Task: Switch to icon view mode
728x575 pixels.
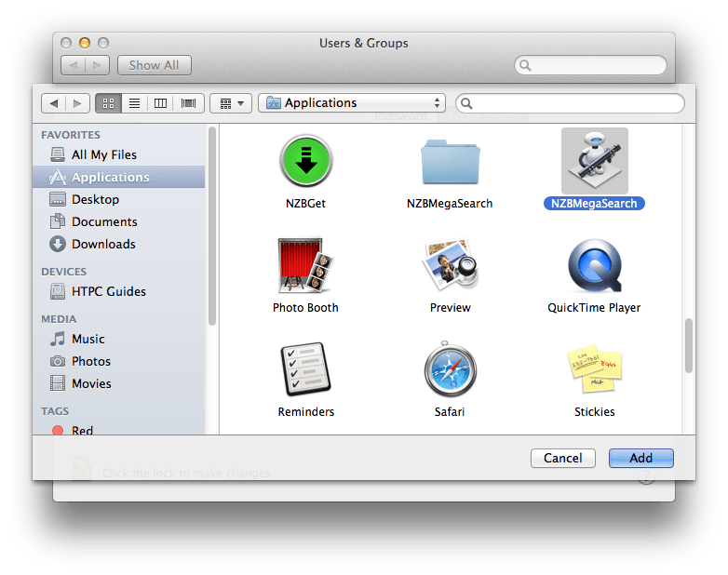Action: [x=108, y=103]
